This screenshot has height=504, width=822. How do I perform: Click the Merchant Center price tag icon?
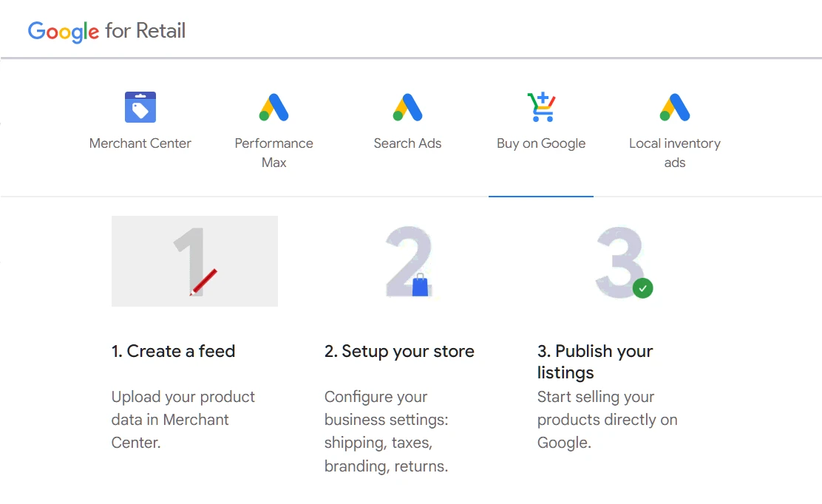pyautogui.click(x=140, y=106)
